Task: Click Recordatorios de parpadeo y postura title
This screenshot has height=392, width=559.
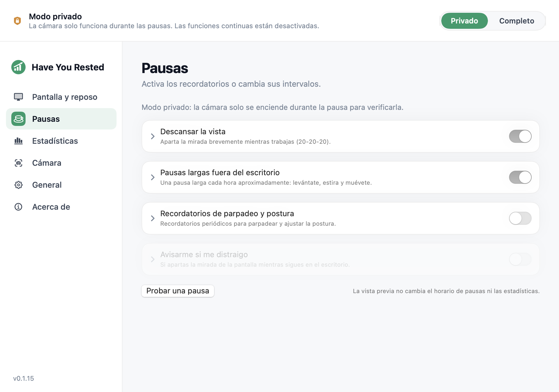Action: click(x=227, y=214)
